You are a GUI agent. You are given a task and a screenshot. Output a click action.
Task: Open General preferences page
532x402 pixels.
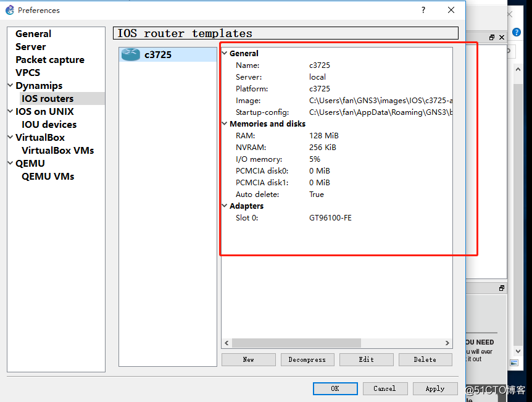tap(33, 33)
